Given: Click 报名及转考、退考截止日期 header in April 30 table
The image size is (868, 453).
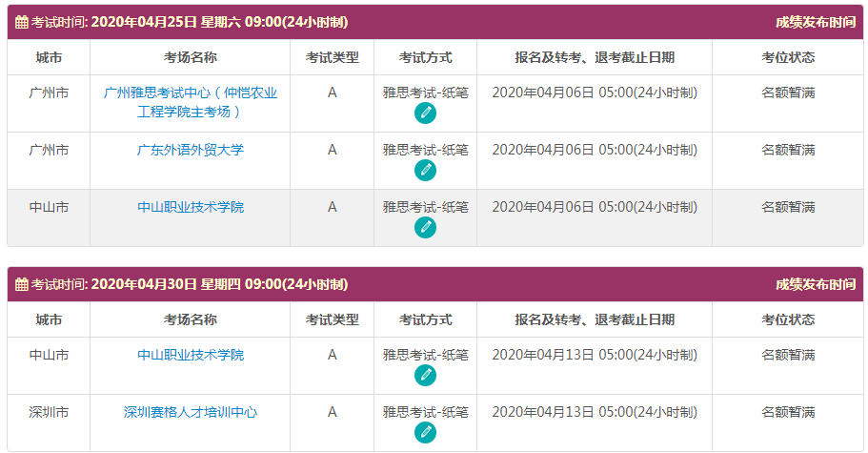Looking at the screenshot, I should [595, 319].
